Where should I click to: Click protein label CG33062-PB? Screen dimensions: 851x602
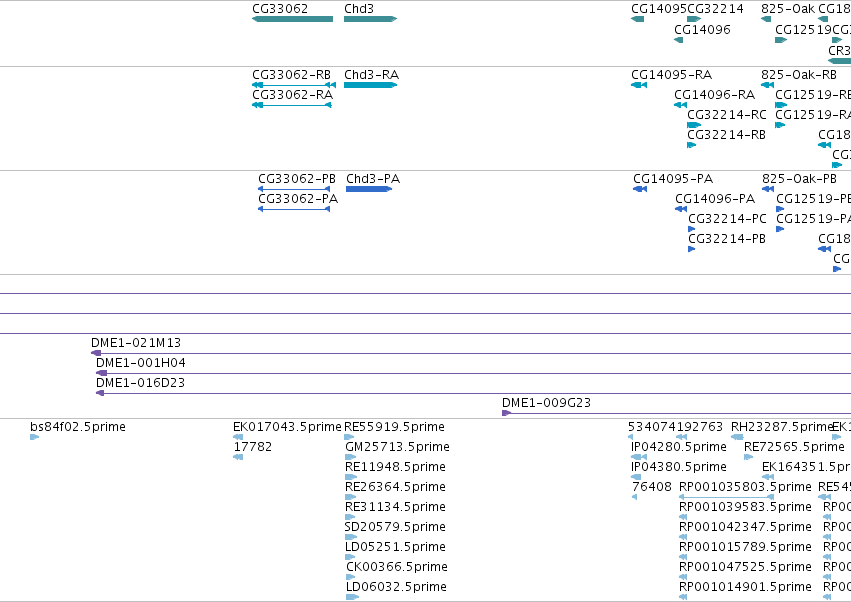[297, 179]
